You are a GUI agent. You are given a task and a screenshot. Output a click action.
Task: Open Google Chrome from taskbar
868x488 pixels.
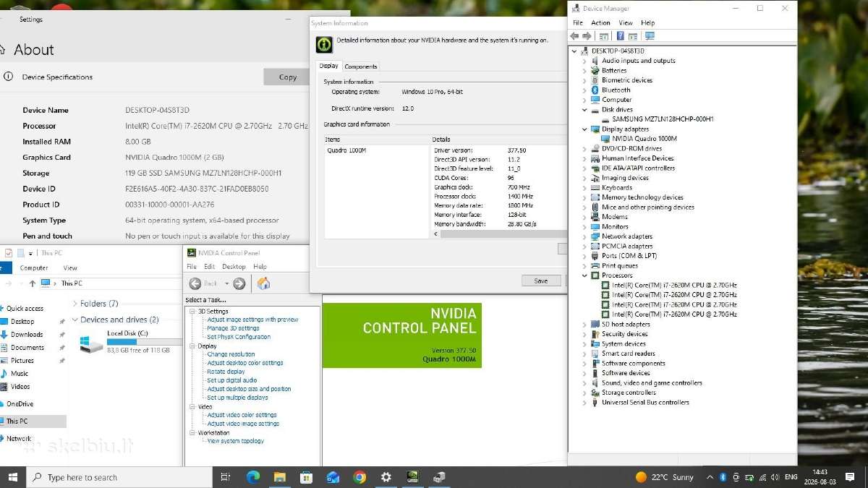coord(359,477)
